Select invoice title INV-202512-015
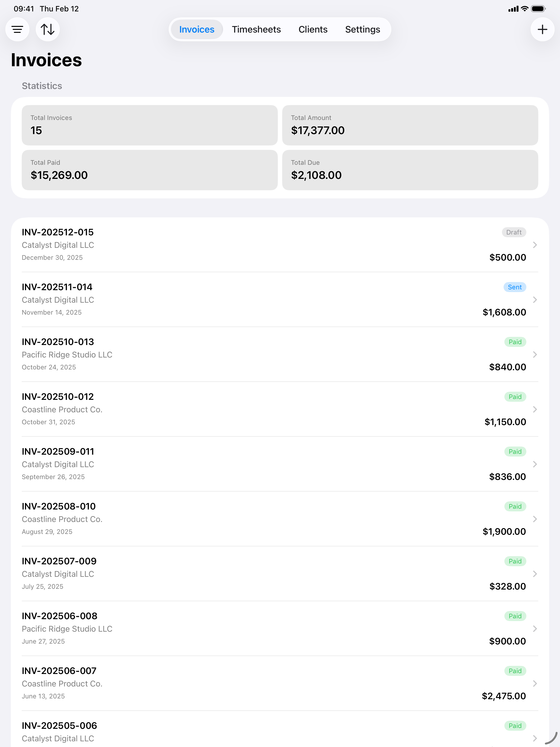The height and width of the screenshot is (747, 560). click(58, 232)
